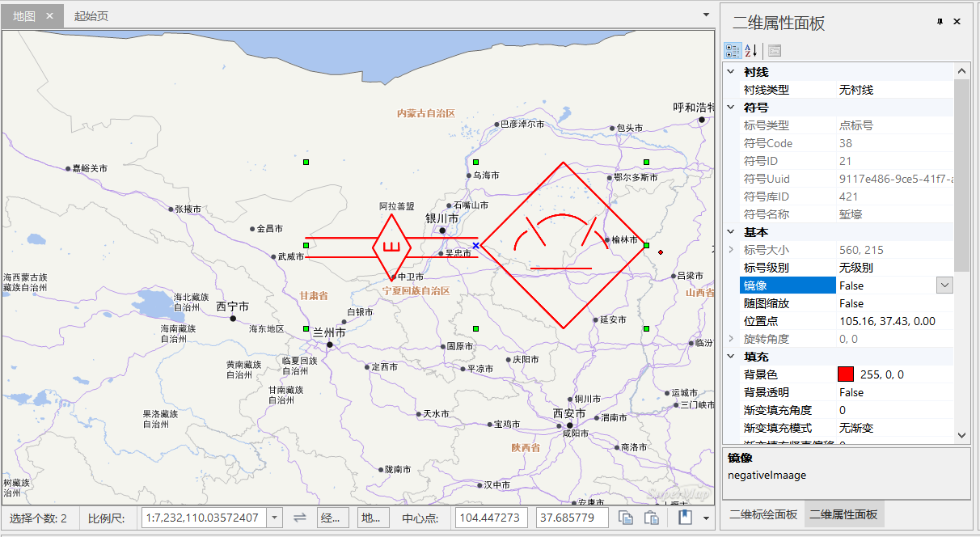Screen dimensions: 980x537
Task: Collapse the 符号 group
Action: (x=731, y=108)
